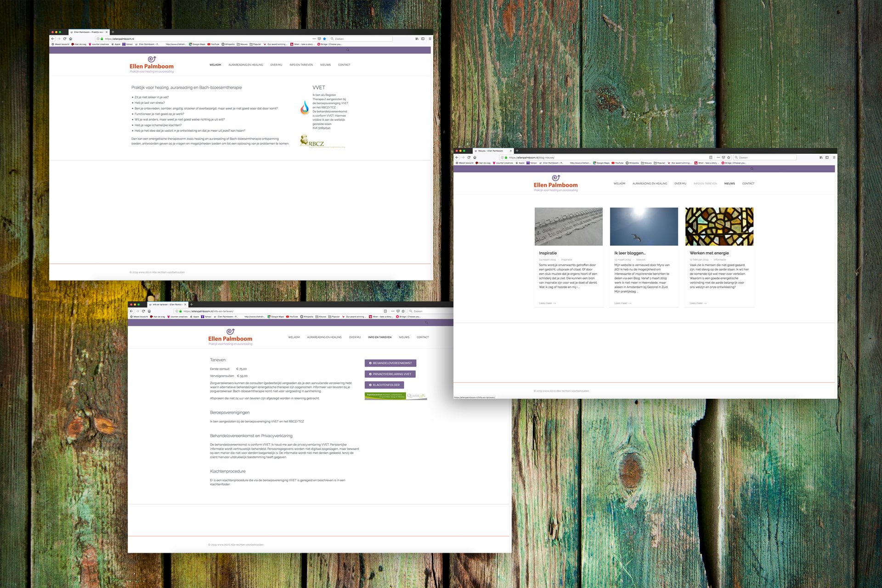
Task: Toggle blue bookmark star in the Welkom window
Action: 324,39
